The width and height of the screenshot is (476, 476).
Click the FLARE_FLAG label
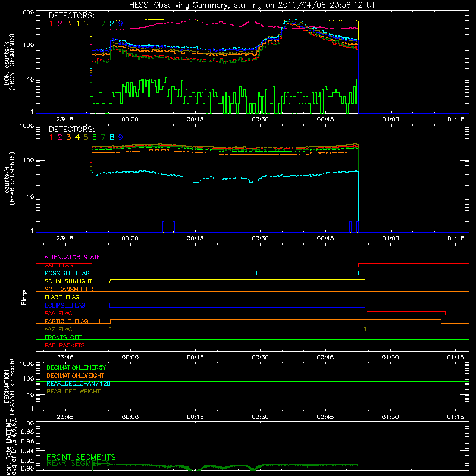tap(62, 297)
